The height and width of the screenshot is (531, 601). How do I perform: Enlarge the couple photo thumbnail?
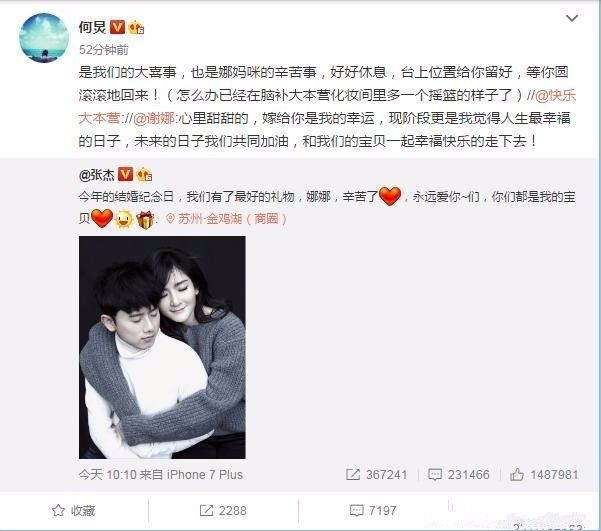(162, 347)
